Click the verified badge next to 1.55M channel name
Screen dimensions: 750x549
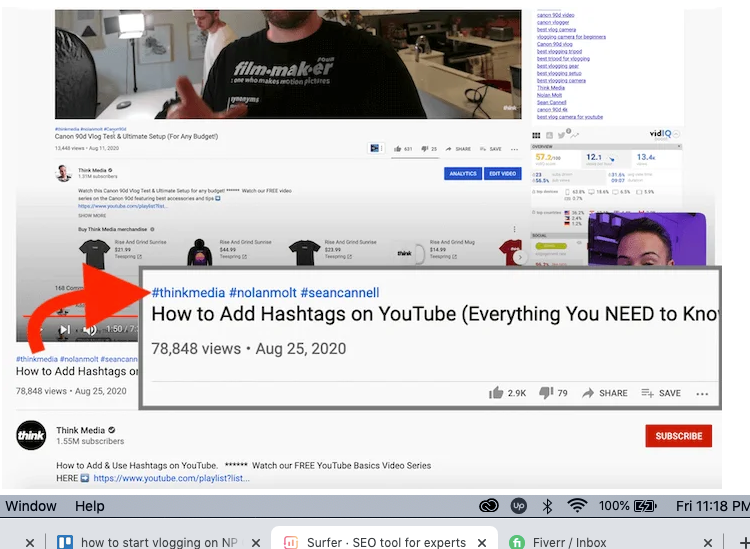pyautogui.click(x=111, y=430)
